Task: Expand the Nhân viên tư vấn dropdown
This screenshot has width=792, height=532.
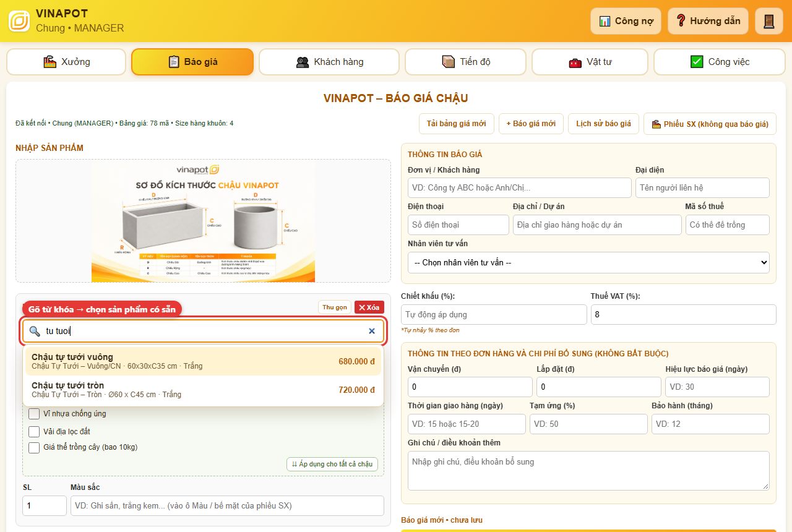Action: tap(588, 262)
